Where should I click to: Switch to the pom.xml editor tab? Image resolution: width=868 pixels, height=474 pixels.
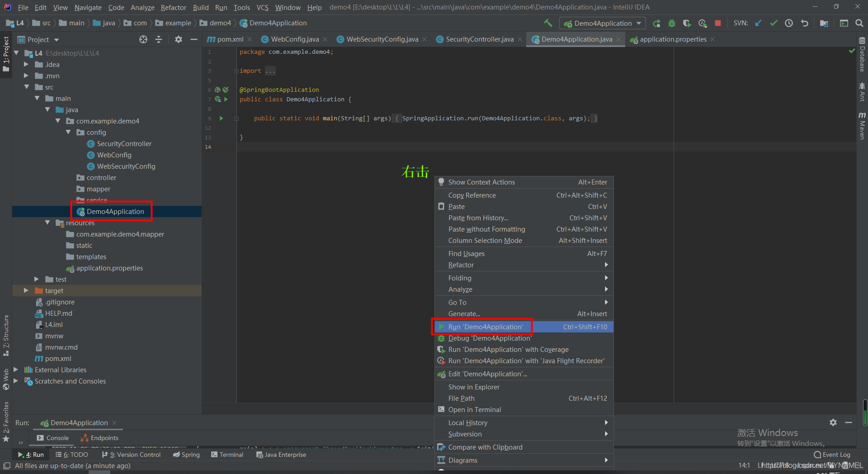[x=229, y=39]
